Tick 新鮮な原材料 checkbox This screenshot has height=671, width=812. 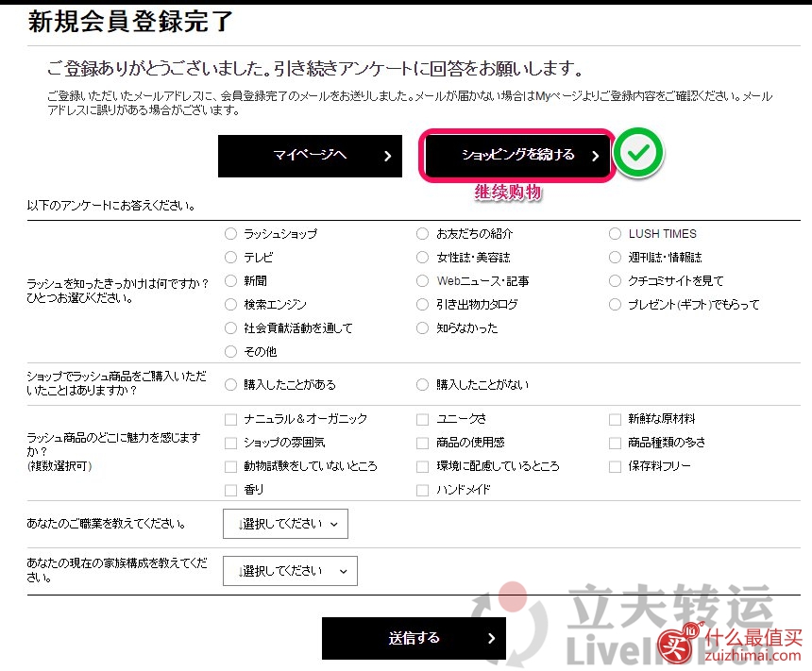pos(615,419)
